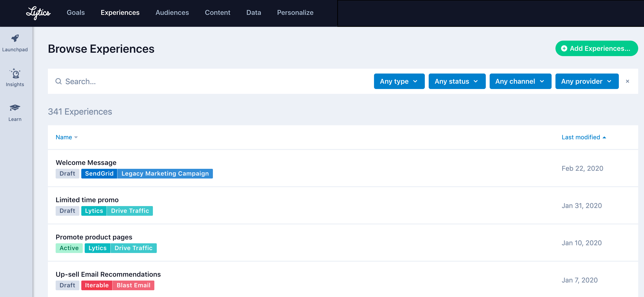Go to the Goals menu
The image size is (644, 297).
click(76, 13)
